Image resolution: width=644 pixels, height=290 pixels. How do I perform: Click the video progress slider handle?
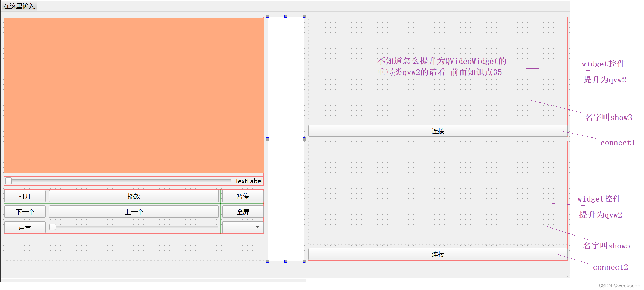pyautogui.click(x=9, y=181)
